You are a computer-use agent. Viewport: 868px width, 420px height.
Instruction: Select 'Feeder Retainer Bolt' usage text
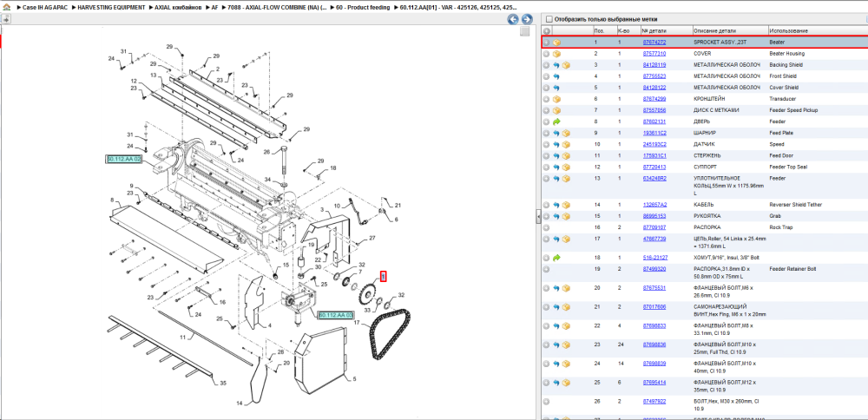pyautogui.click(x=792, y=269)
